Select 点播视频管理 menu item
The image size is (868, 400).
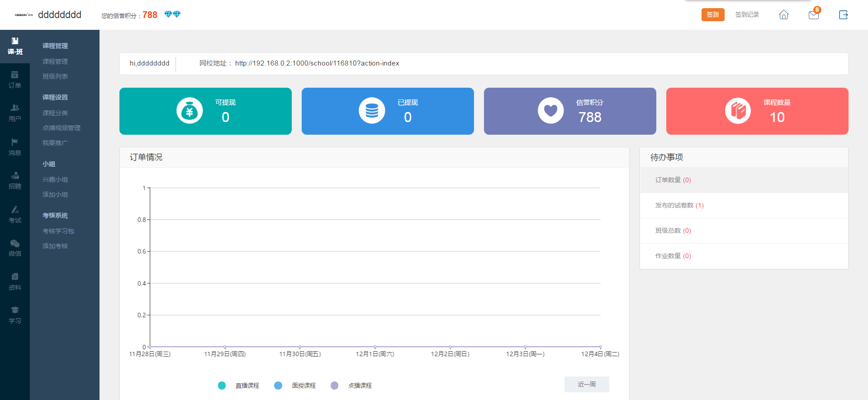click(62, 128)
